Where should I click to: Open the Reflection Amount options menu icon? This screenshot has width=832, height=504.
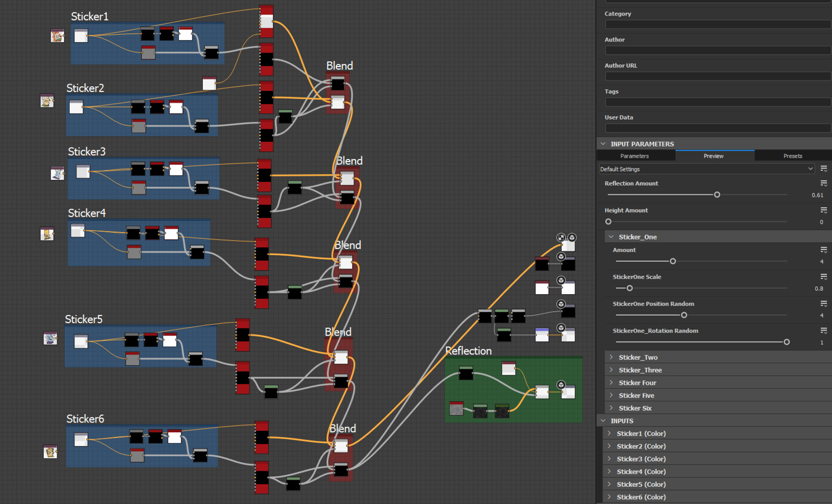click(824, 183)
